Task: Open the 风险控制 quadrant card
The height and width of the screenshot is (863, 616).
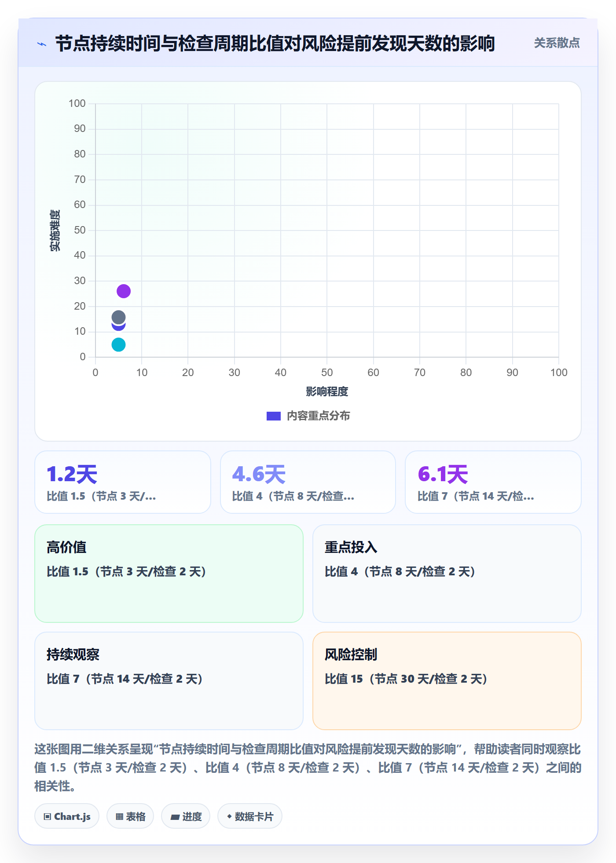Action: point(447,681)
